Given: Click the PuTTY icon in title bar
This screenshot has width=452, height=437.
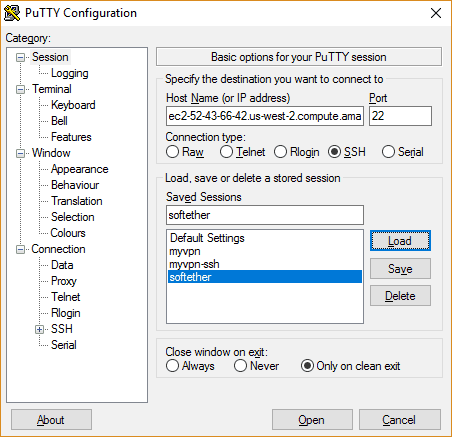Looking at the screenshot, I should click(x=12, y=13).
